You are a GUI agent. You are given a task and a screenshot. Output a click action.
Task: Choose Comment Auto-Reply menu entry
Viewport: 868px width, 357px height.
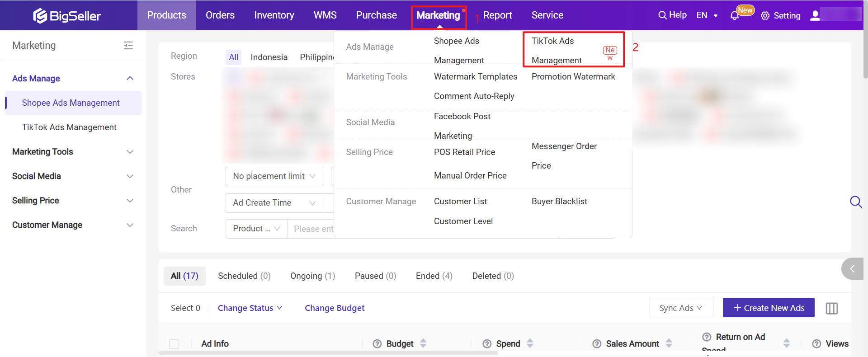point(474,96)
